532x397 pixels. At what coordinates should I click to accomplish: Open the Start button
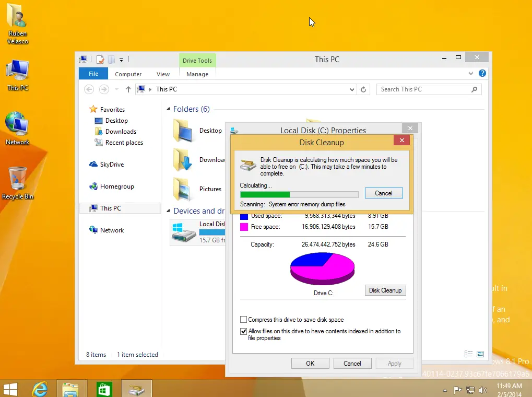10,389
